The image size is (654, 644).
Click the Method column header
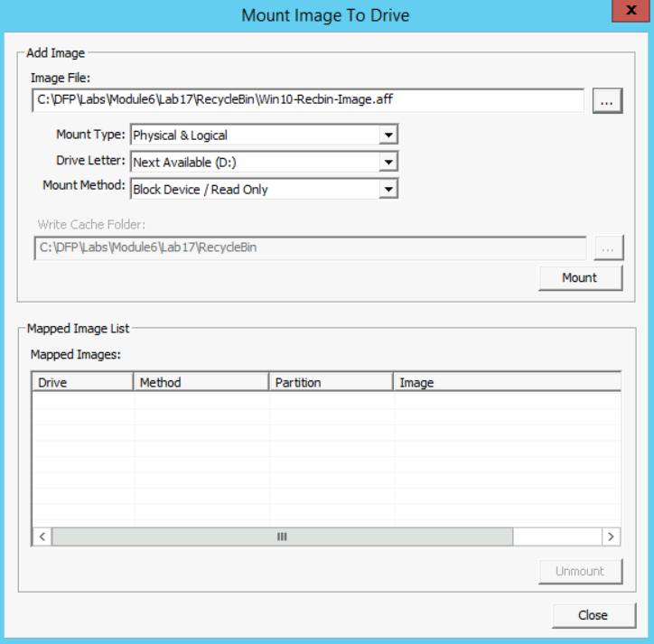(201, 382)
